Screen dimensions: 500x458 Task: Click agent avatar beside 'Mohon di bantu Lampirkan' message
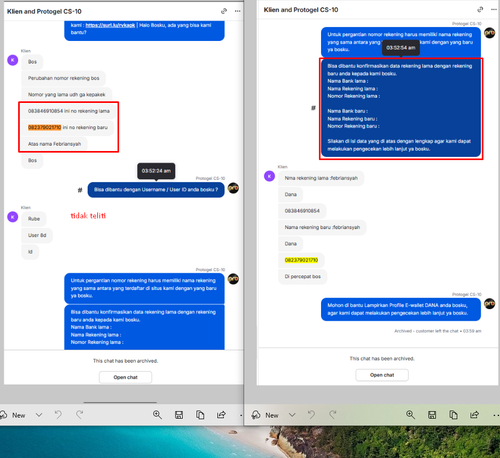pyautogui.click(x=490, y=304)
